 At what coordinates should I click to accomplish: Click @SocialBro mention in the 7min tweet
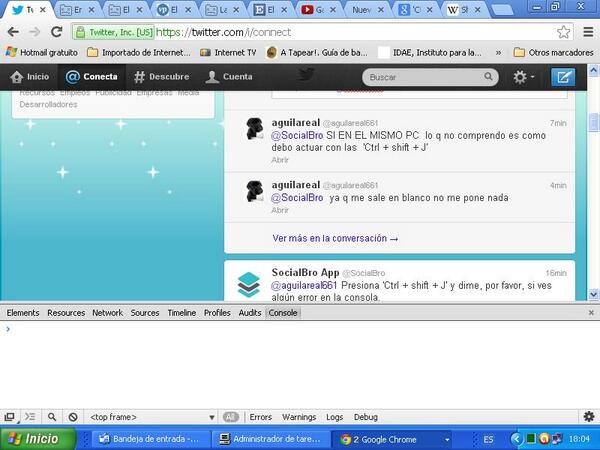297,135
